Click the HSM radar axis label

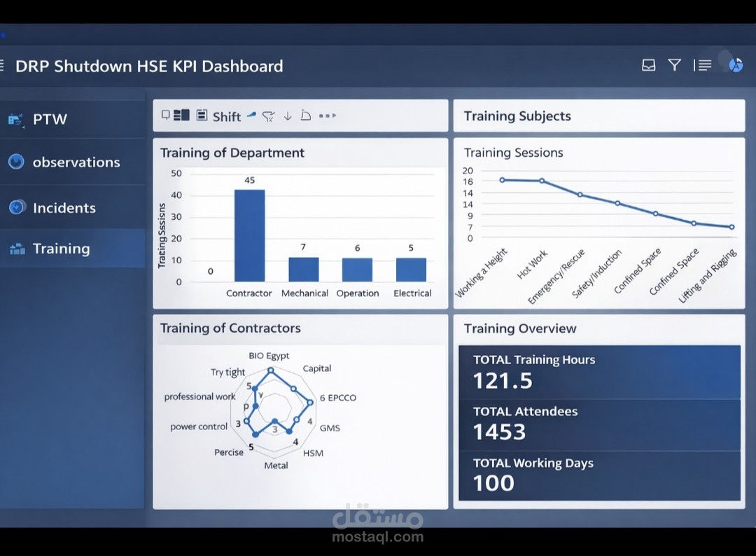tap(313, 453)
